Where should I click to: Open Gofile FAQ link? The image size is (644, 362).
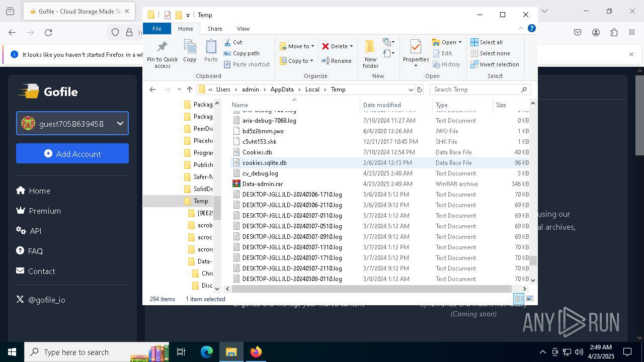point(30,251)
